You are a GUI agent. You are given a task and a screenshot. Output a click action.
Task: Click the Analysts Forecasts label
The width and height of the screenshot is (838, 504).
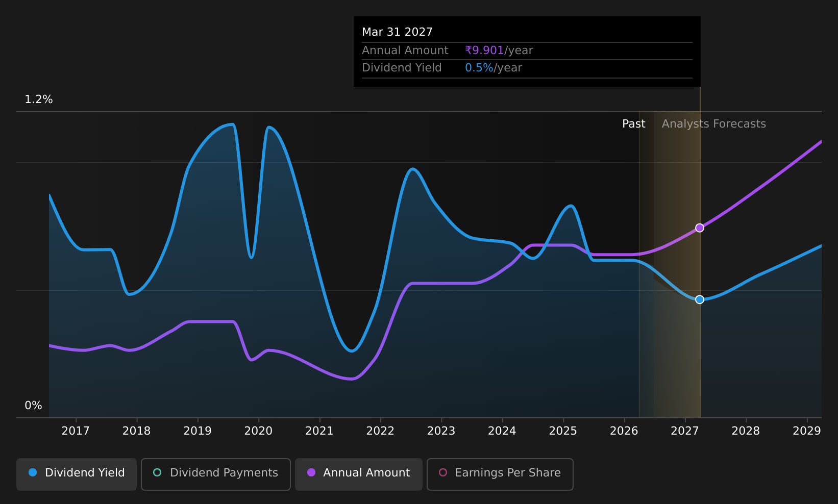pos(713,124)
